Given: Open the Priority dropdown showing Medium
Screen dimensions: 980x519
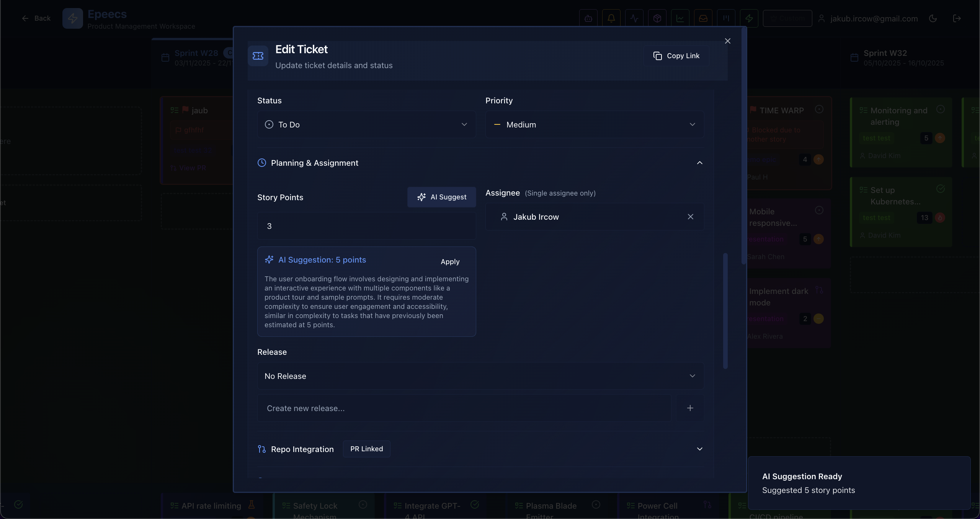Looking at the screenshot, I should 594,125.
